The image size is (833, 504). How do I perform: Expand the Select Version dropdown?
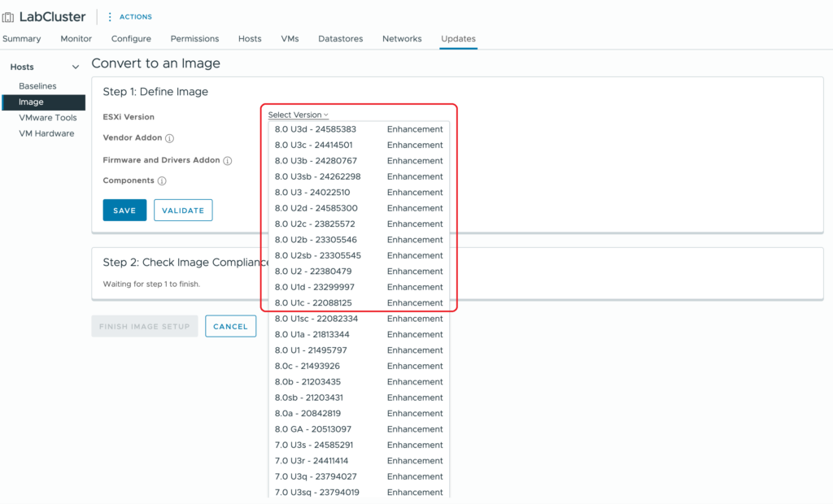click(x=298, y=115)
